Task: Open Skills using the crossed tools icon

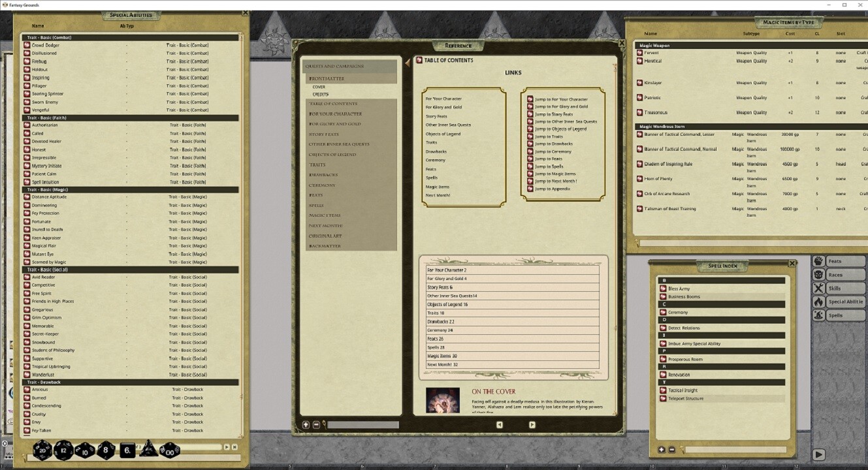Action: click(818, 288)
